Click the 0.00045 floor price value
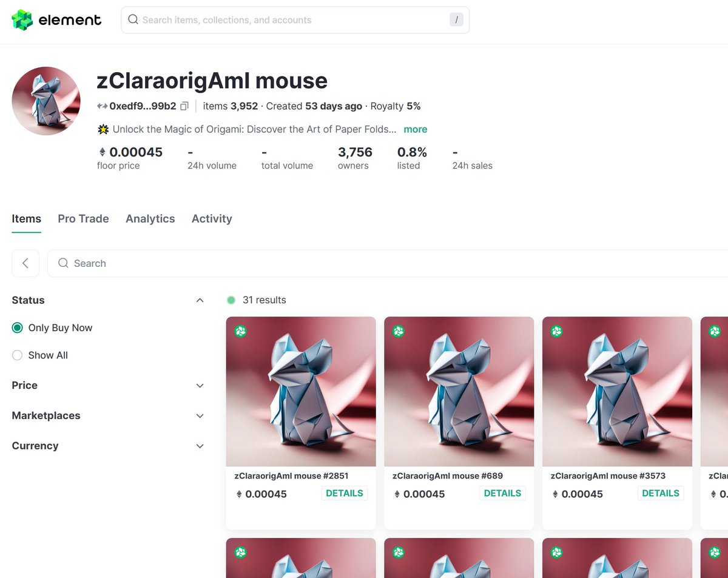Screen dimensions: 728x578 (x=136, y=152)
